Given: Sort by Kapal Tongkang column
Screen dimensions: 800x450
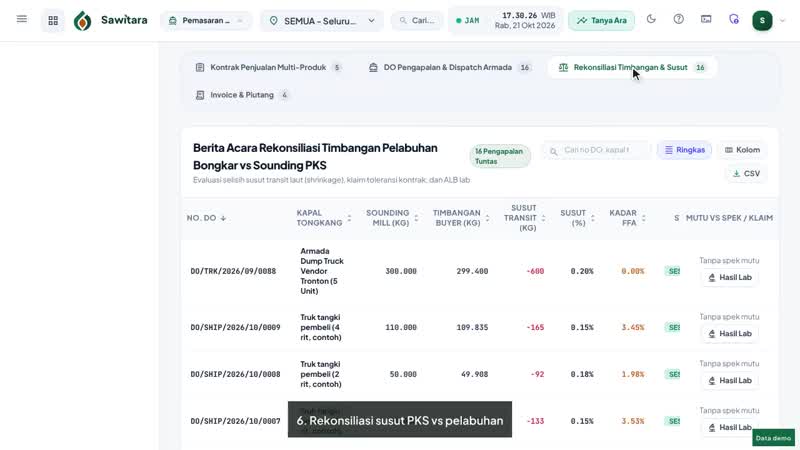Looking at the screenshot, I should (x=324, y=218).
